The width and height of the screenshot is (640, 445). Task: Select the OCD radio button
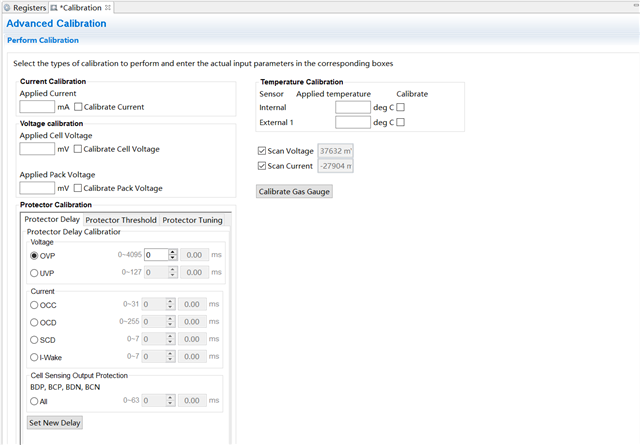(x=34, y=323)
